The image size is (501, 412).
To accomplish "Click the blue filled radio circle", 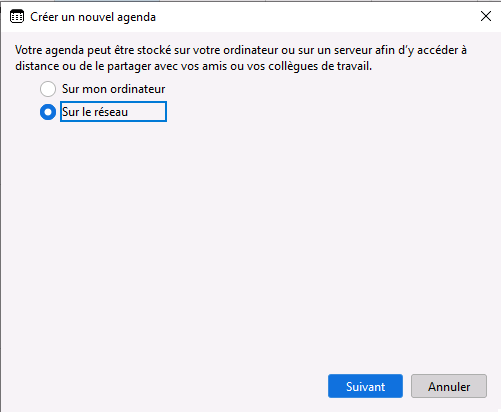I will (48, 112).
